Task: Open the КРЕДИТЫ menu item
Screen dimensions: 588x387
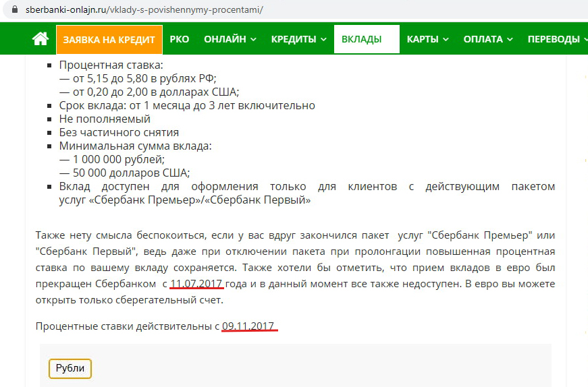Action: tap(294, 39)
